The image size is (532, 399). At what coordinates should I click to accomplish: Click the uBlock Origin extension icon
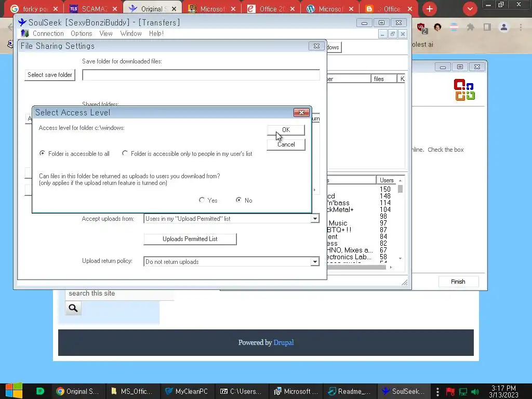click(x=422, y=28)
